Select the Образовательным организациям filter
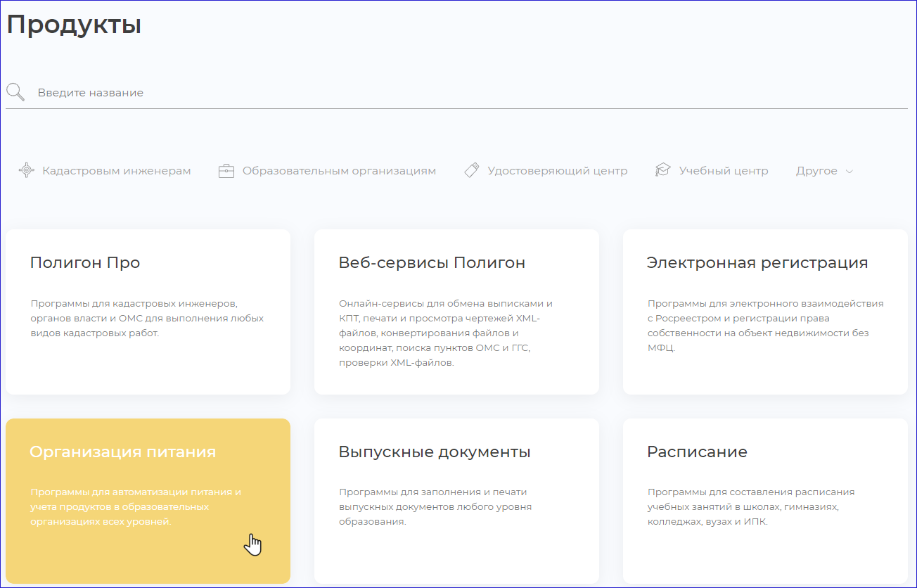The height and width of the screenshot is (588, 917). coord(339,171)
